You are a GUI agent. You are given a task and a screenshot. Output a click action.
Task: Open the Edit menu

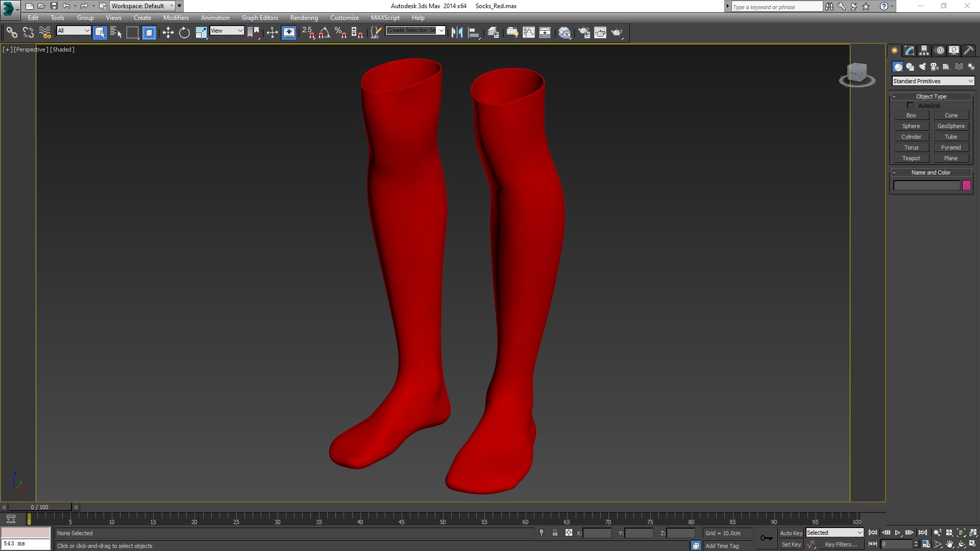(x=33, y=17)
